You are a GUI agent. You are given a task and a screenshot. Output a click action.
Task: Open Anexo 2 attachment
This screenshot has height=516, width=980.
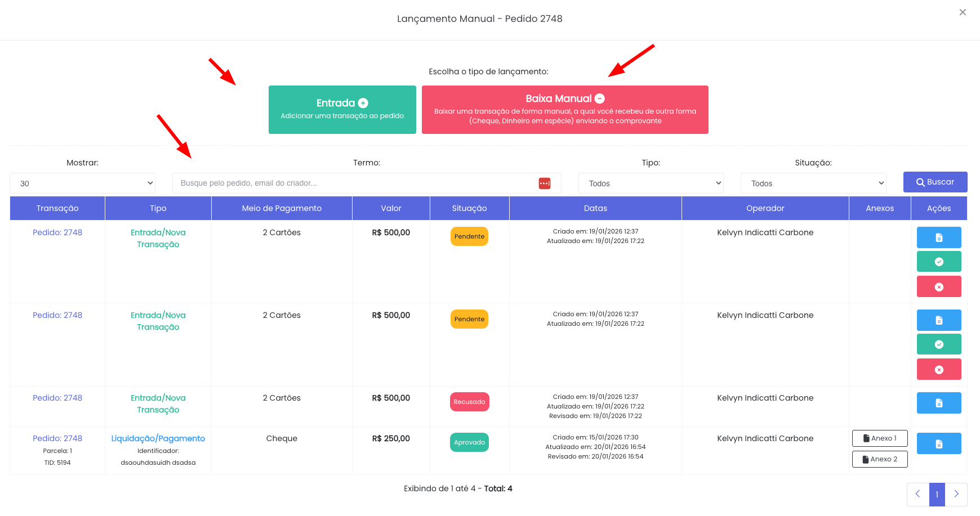[x=879, y=459]
